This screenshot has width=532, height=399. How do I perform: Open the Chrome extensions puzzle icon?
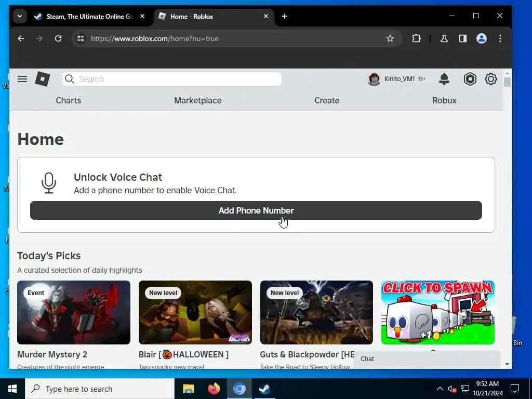point(416,38)
